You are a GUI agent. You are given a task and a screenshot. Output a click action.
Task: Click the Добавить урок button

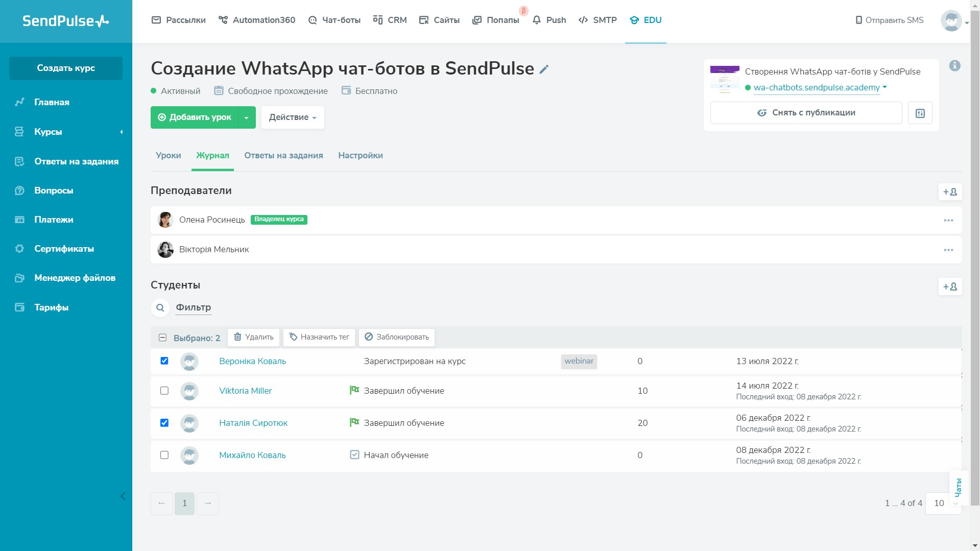(x=195, y=117)
